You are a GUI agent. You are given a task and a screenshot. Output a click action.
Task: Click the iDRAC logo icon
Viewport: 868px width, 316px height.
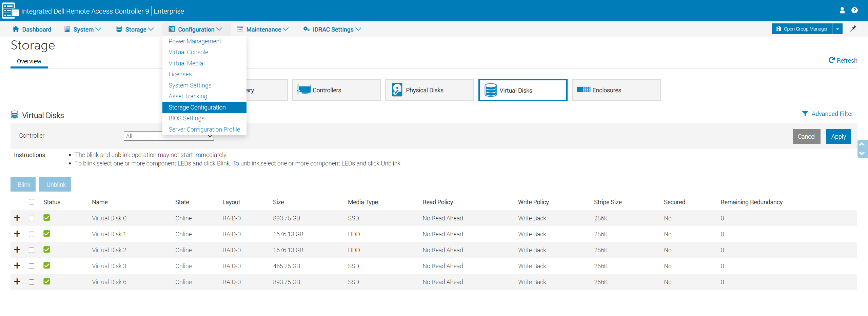click(10, 11)
